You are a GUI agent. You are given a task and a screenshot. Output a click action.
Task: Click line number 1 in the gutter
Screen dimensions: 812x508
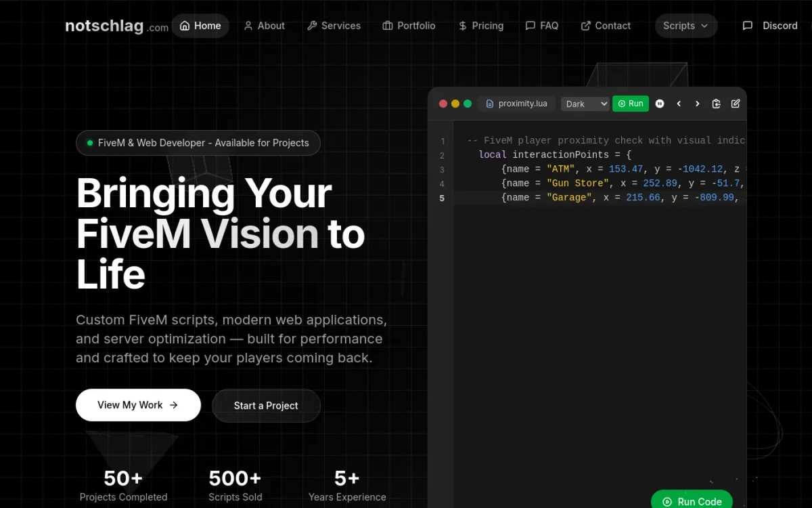tap(443, 141)
